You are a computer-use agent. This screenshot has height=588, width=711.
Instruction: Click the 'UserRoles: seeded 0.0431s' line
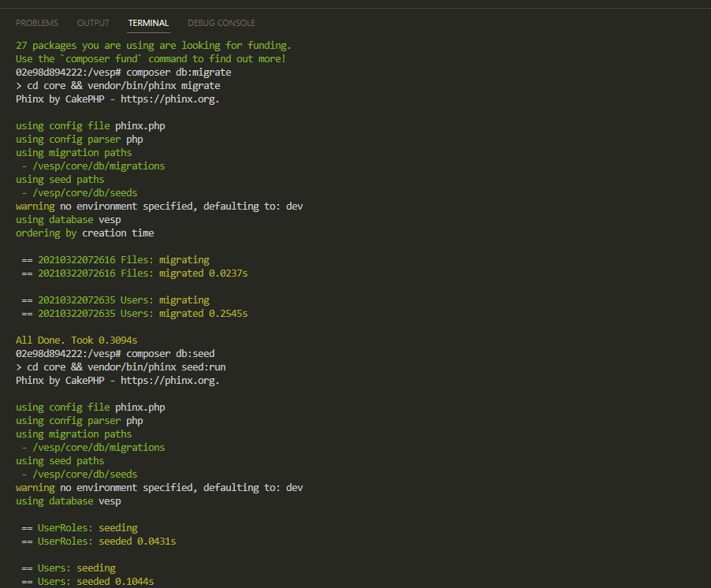99,541
